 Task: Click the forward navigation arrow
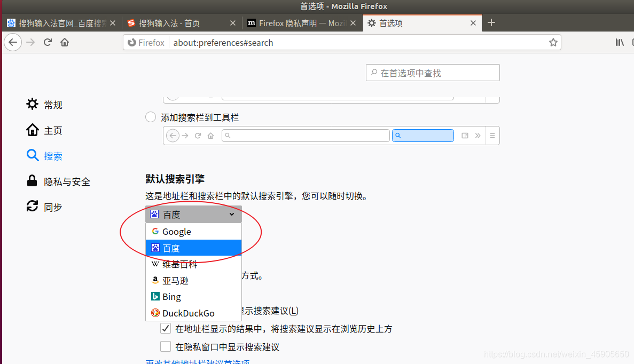[x=31, y=42]
